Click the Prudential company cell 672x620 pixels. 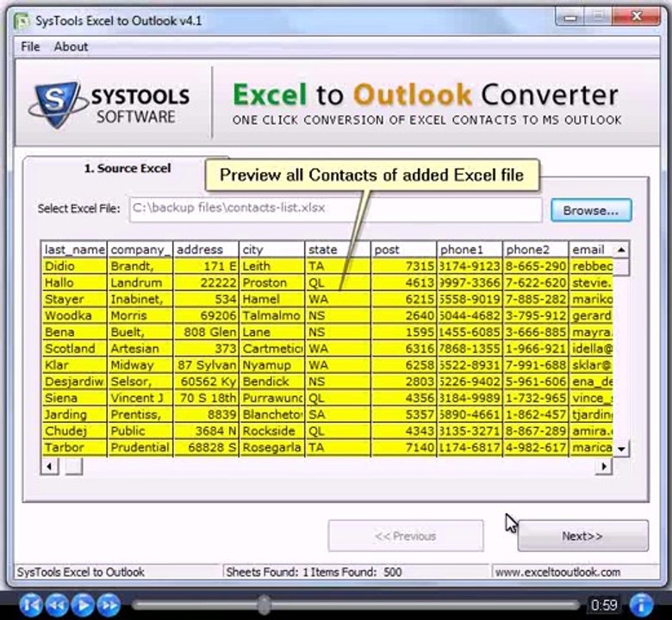point(140,447)
